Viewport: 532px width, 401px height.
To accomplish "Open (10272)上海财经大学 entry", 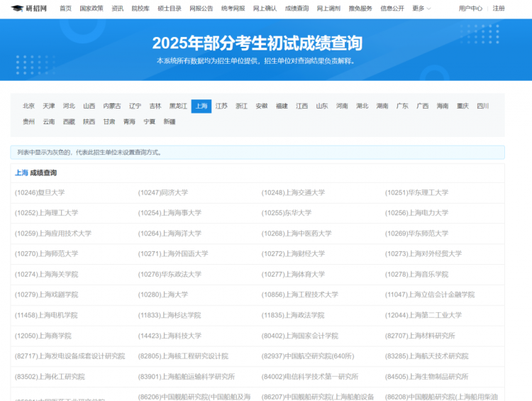I will [293, 253].
